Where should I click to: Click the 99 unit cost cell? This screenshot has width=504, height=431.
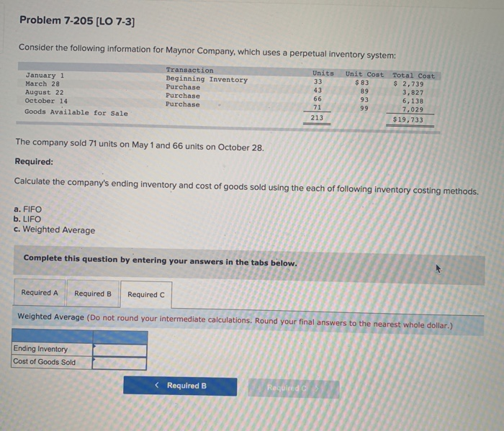(x=364, y=108)
